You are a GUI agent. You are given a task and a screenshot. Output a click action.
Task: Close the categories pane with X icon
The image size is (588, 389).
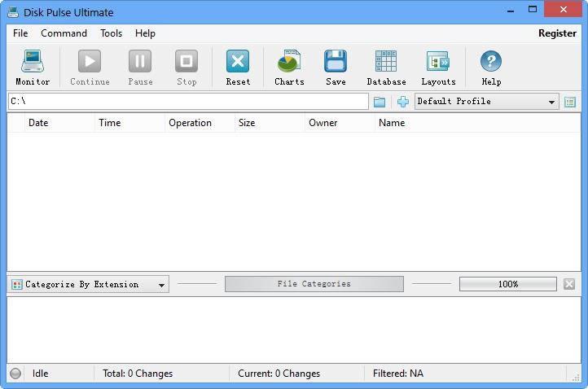569,284
